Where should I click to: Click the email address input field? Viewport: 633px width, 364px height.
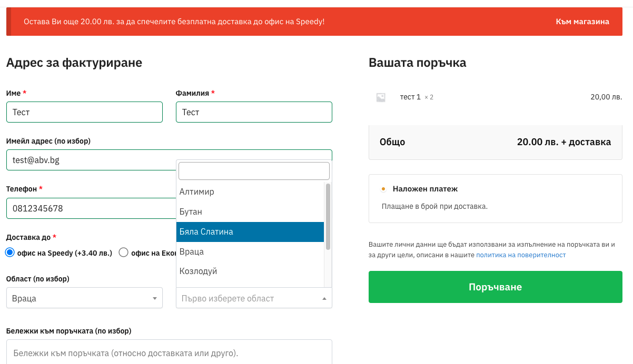click(x=90, y=160)
